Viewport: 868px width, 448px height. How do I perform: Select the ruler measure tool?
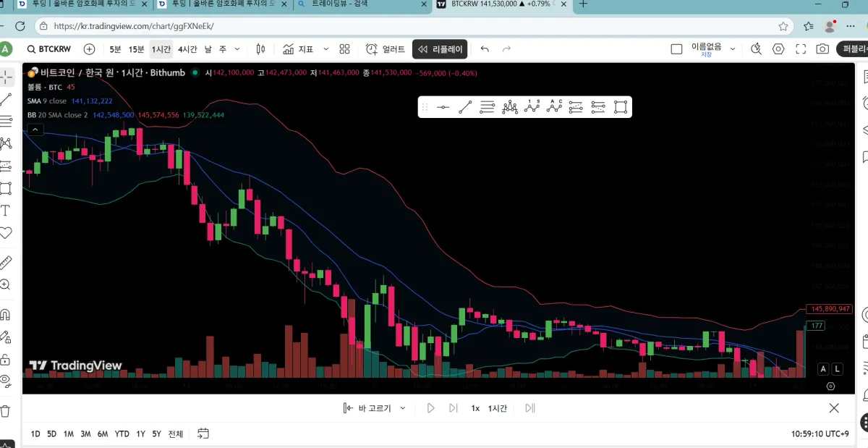pyautogui.click(x=6, y=261)
